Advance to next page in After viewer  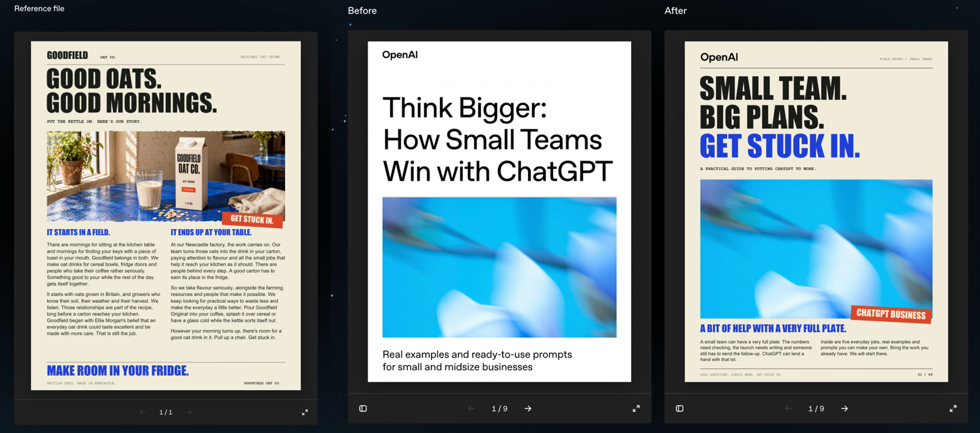(x=844, y=408)
